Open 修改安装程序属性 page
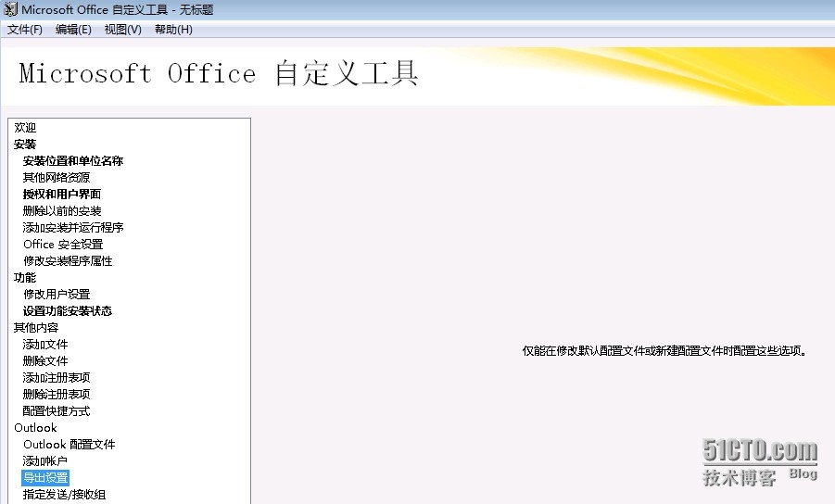The height and width of the screenshot is (504, 835). pyautogui.click(x=68, y=260)
